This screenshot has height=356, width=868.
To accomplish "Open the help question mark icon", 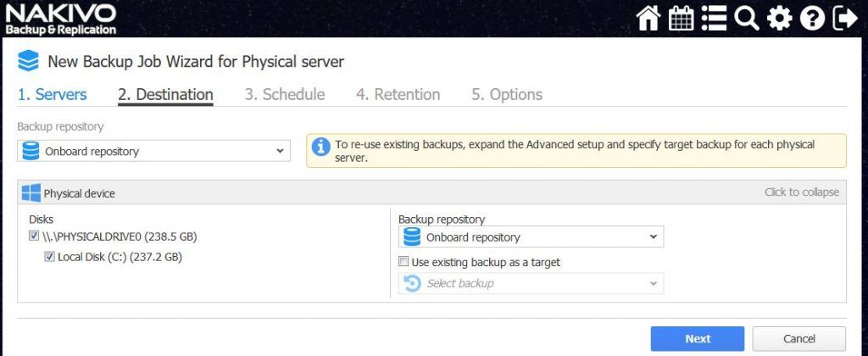I will click(x=812, y=19).
